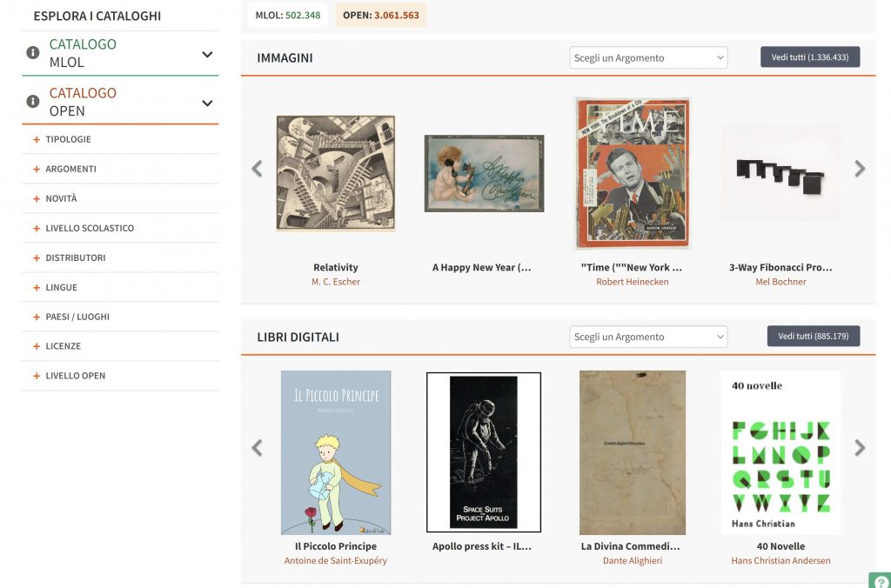Click the info icon beside Catalogo MLOL

pos(33,53)
